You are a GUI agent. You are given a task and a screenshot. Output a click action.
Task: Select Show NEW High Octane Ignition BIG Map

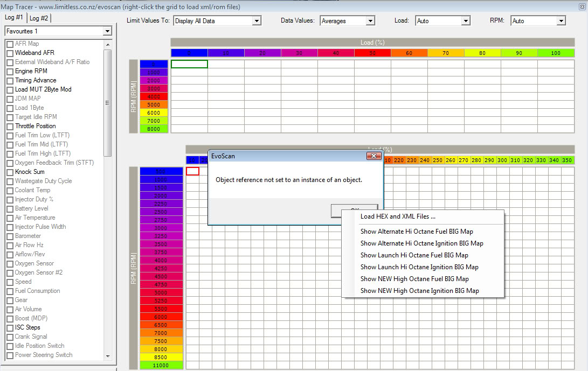[x=420, y=291]
